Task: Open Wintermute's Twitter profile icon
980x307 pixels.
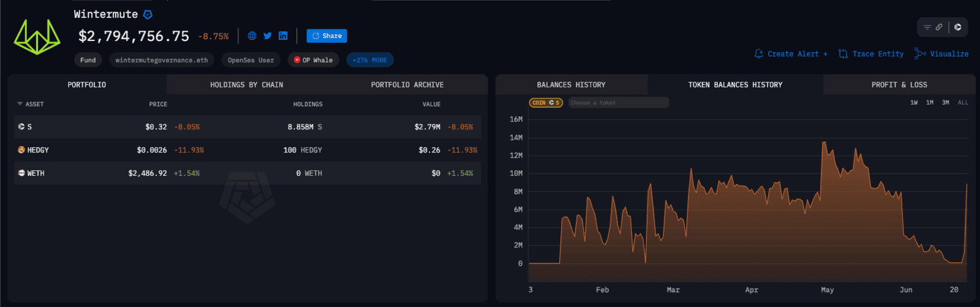Action: (268, 36)
